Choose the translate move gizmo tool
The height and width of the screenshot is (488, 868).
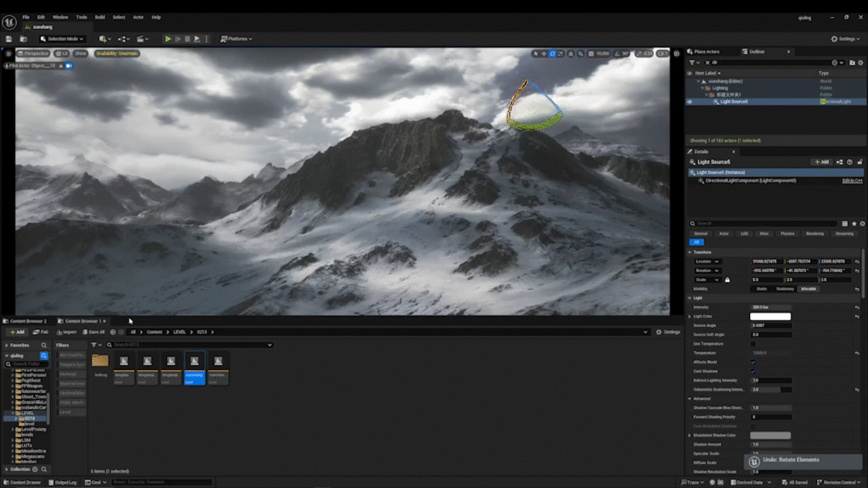click(544, 54)
